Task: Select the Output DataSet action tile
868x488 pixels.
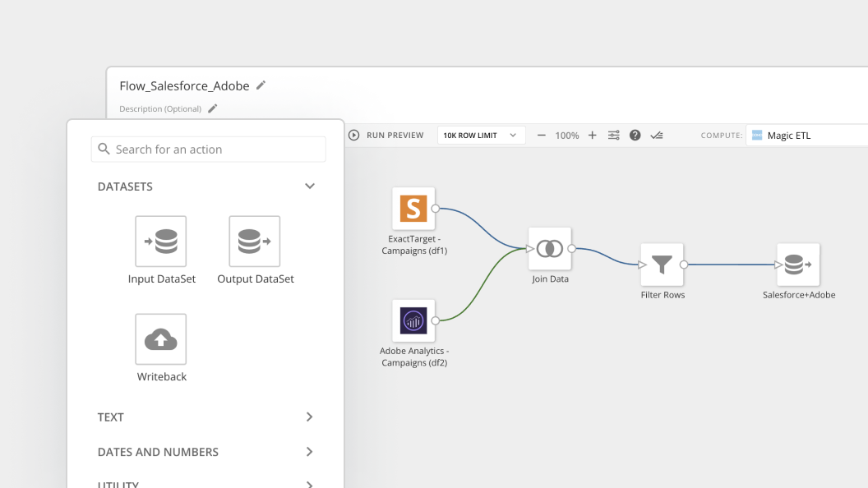Action: (x=255, y=242)
